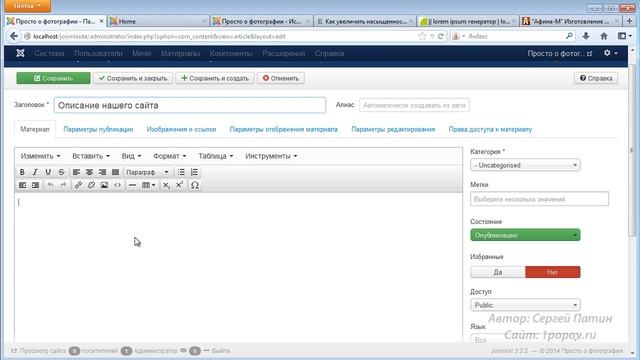Expand the Доступ Public dropdown

tap(525, 305)
